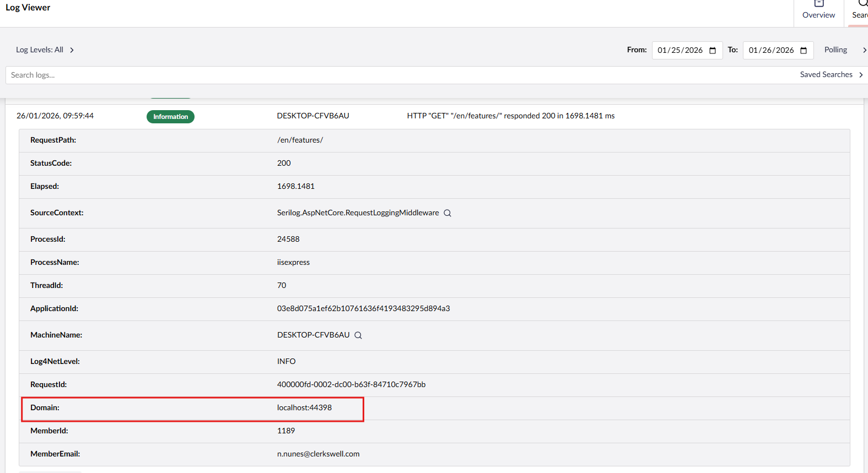Expand the Polling options arrow

tap(864, 50)
